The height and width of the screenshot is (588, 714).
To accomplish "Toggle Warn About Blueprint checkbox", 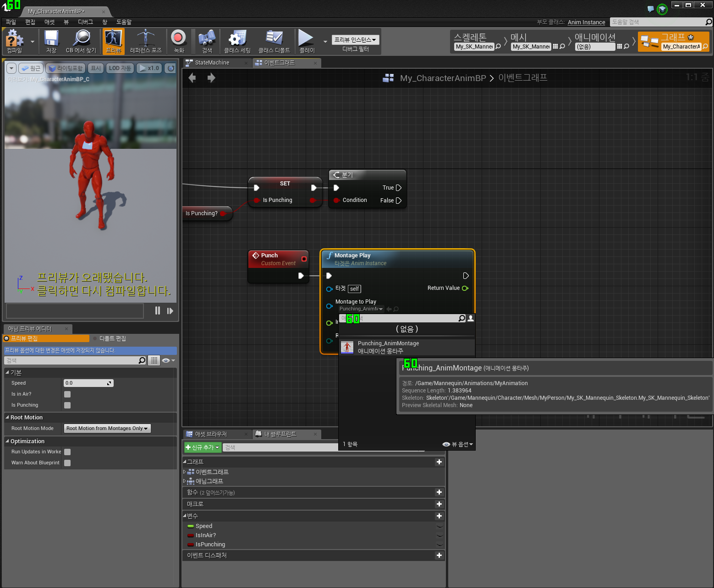I will tap(67, 463).
